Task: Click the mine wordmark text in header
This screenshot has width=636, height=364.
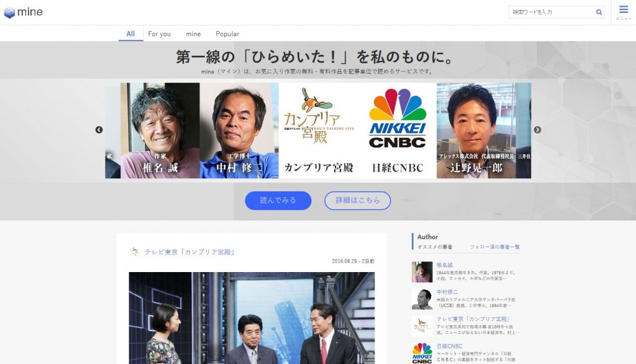Action: (30, 12)
